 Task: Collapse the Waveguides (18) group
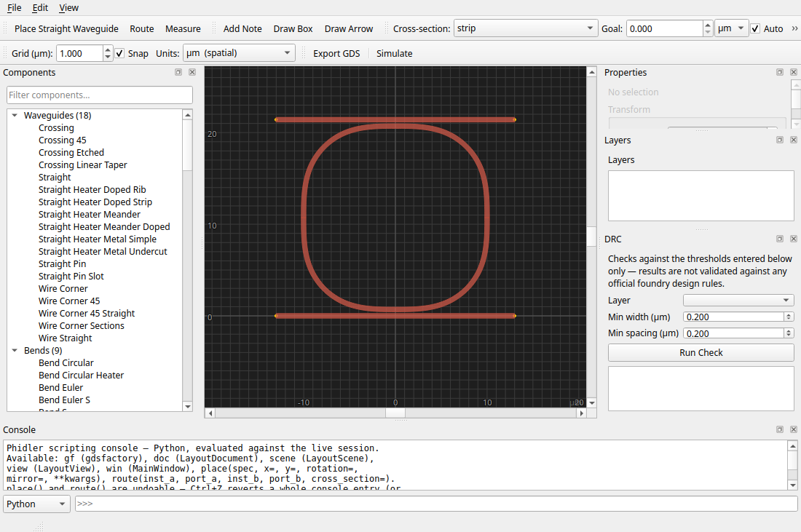(x=15, y=116)
